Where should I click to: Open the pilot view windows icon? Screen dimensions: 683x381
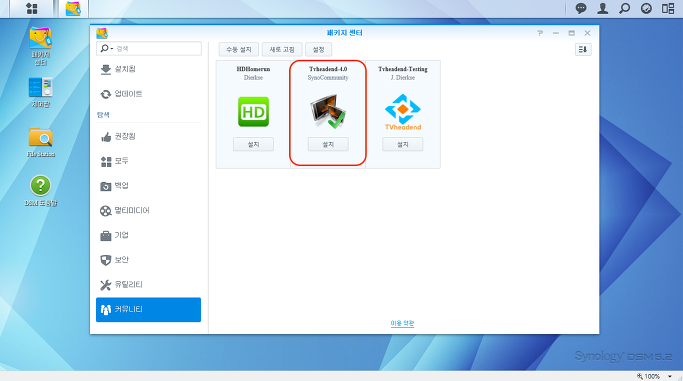pos(668,8)
